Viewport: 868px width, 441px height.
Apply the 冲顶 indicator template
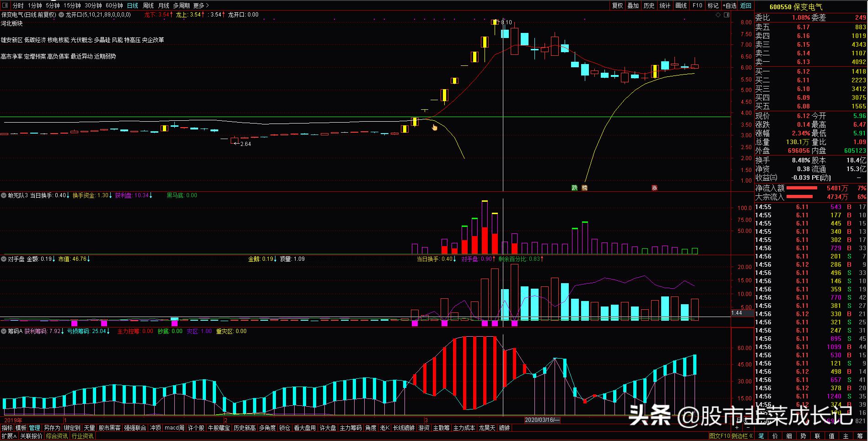point(156,428)
